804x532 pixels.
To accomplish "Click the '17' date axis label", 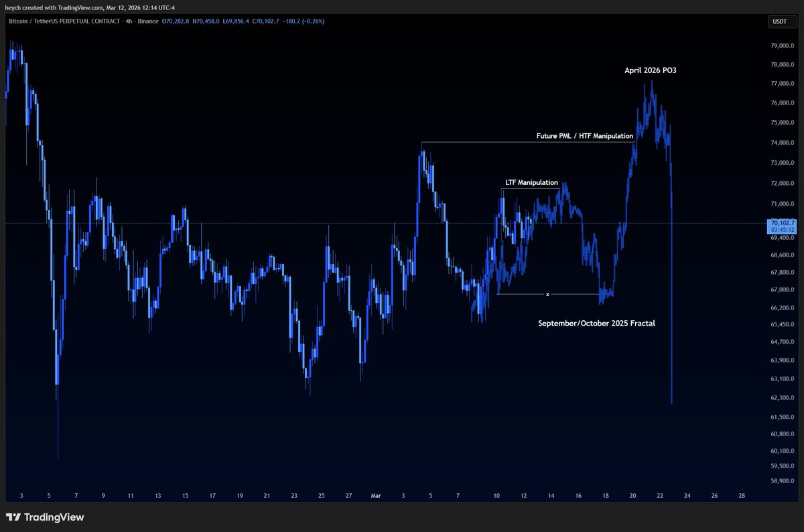I will click(212, 496).
